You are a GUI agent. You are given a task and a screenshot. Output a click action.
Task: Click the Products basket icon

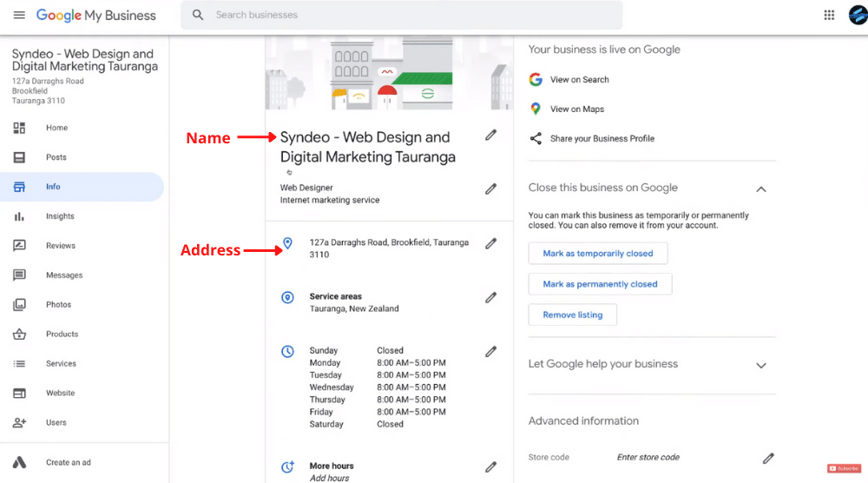[x=19, y=334]
